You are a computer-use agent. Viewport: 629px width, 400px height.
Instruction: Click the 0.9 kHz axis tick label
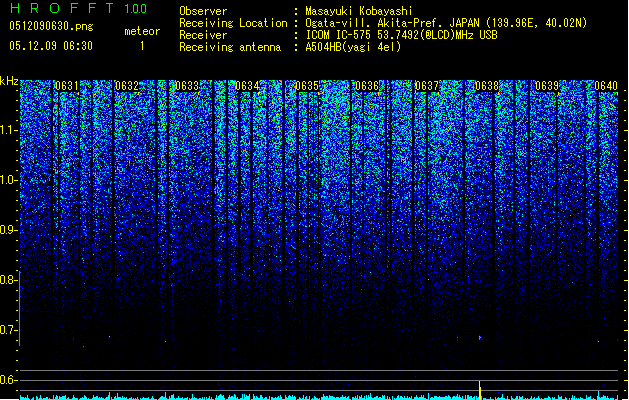point(7,230)
